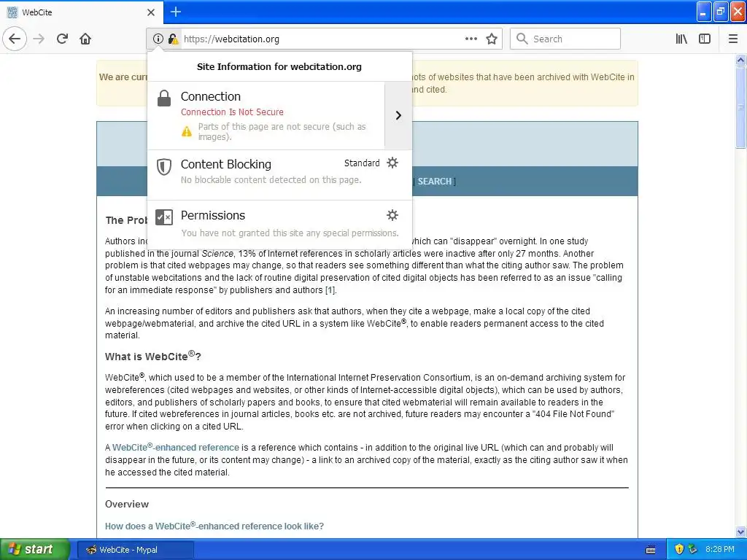Image resolution: width=747 pixels, height=560 pixels.
Task: Open a new tab with plus
Action: 176,12
